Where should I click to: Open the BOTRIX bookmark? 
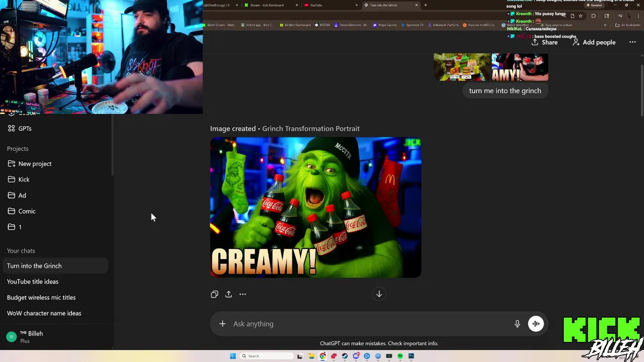coord(323,25)
